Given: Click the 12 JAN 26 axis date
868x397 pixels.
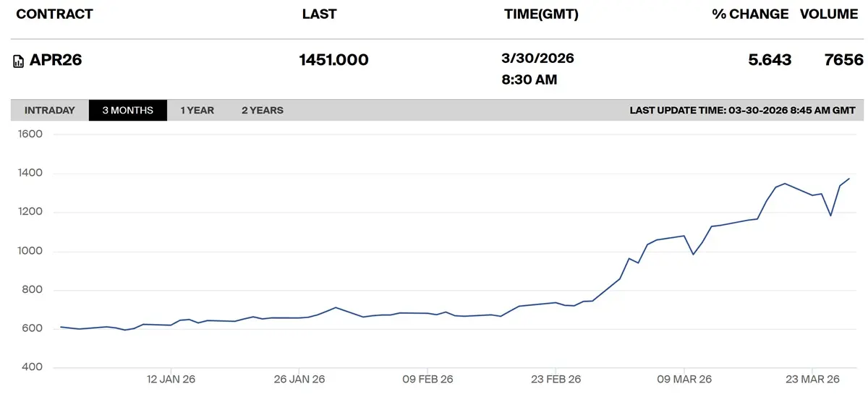Looking at the screenshot, I should (x=171, y=379).
